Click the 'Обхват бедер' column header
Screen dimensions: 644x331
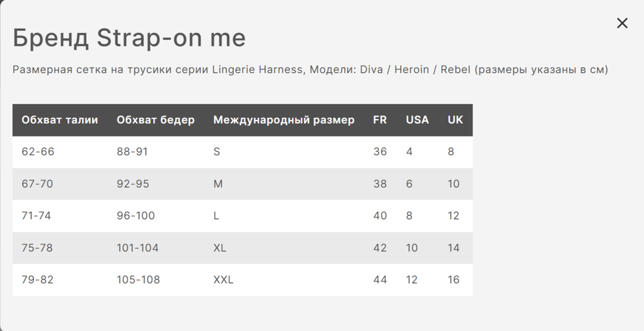156,120
